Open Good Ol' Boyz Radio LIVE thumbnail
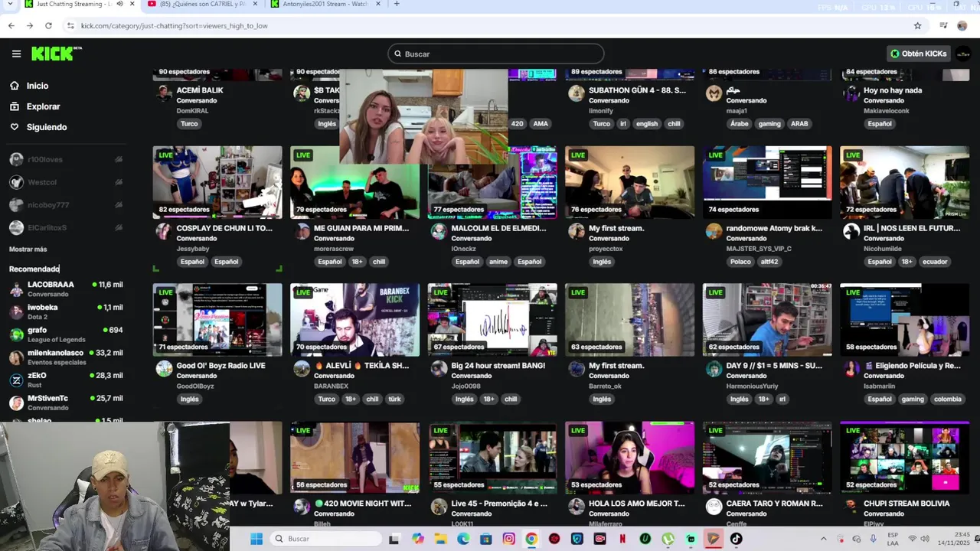980x551 pixels. pos(217,320)
